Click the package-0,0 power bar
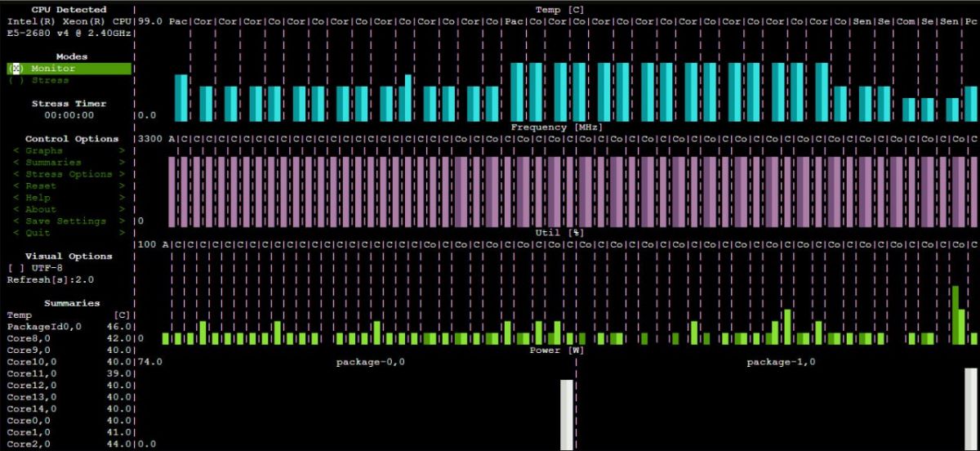The height and width of the screenshot is (451, 980). click(567, 414)
